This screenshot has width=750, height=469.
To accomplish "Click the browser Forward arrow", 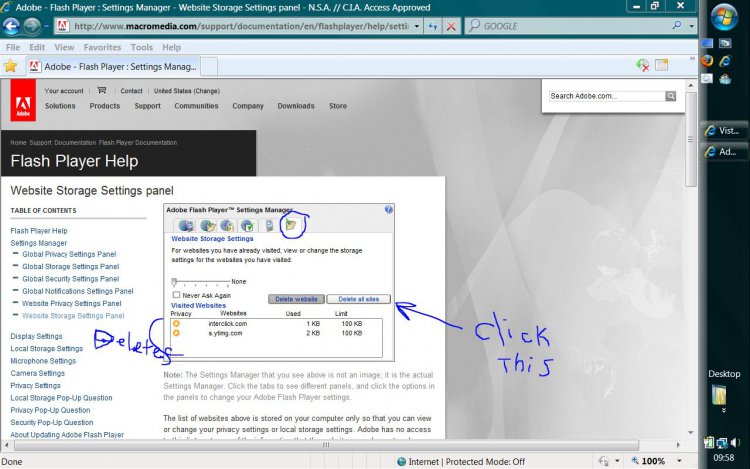I will pos(32,26).
